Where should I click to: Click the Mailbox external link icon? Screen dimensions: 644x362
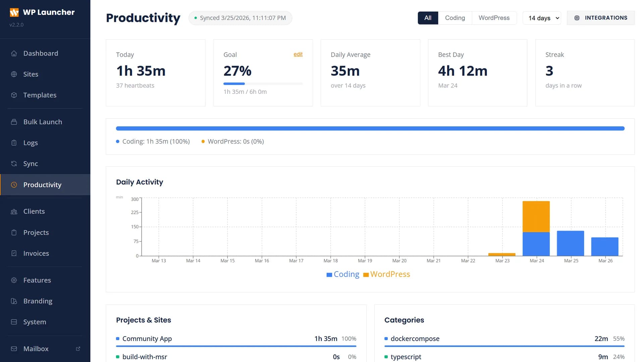click(78, 349)
